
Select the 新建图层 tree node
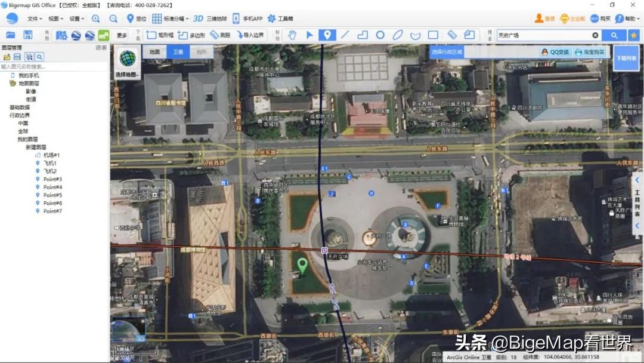[36, 147]
